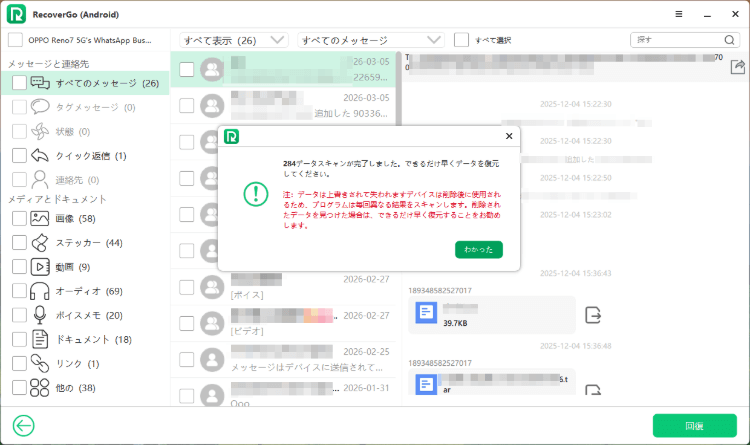Select ステッカー (44) category
The height and width of the screenshot is (445, 750).
86,243
